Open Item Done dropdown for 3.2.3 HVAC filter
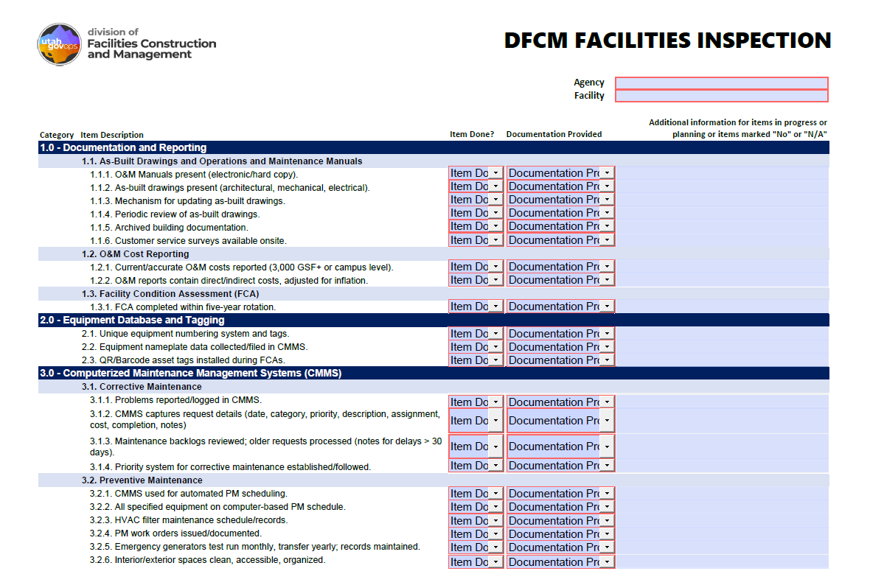Image resolution: width=870 pixels, height=588 pixels. click(476, 520)
